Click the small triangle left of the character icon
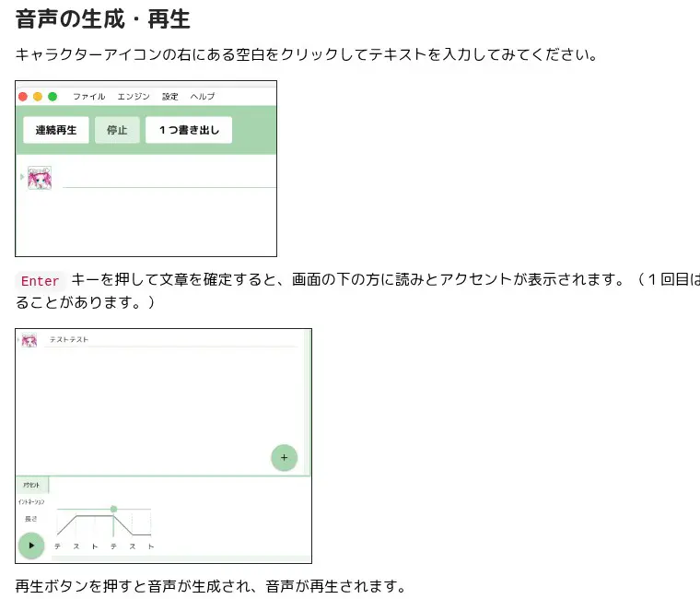This screenshot has height=599, width=700. (22, 177)
